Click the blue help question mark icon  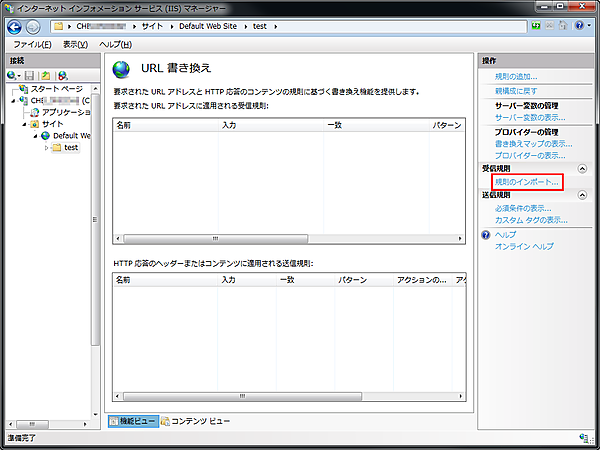[486, 234]
